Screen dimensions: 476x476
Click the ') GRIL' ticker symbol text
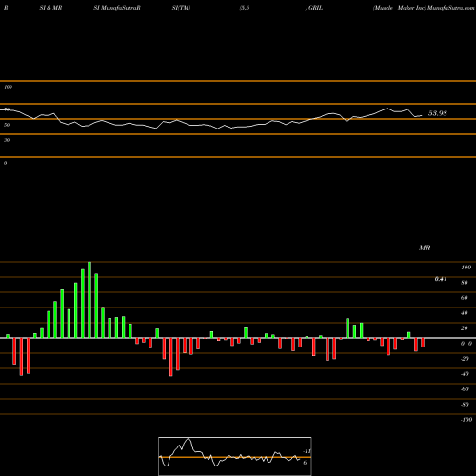(x=314, y=8)
